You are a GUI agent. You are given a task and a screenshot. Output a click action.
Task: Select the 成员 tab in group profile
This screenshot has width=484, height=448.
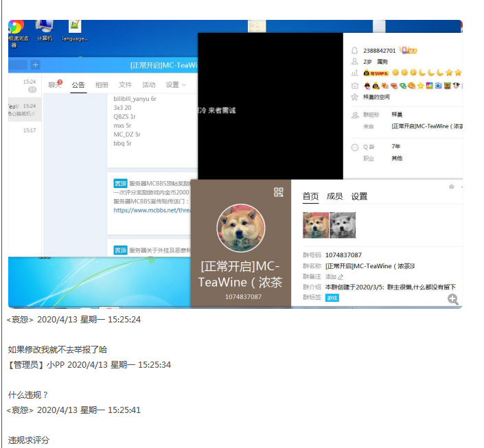334,196
